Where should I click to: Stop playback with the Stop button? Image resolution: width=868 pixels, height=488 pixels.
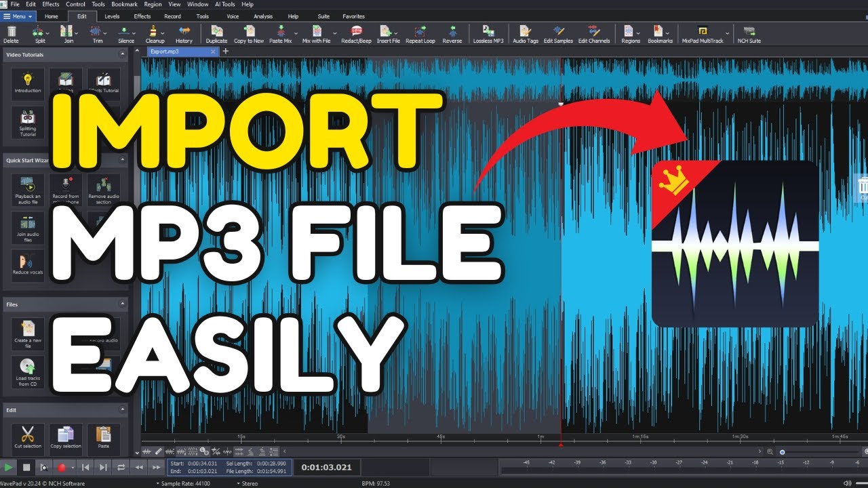click(26, 467)
